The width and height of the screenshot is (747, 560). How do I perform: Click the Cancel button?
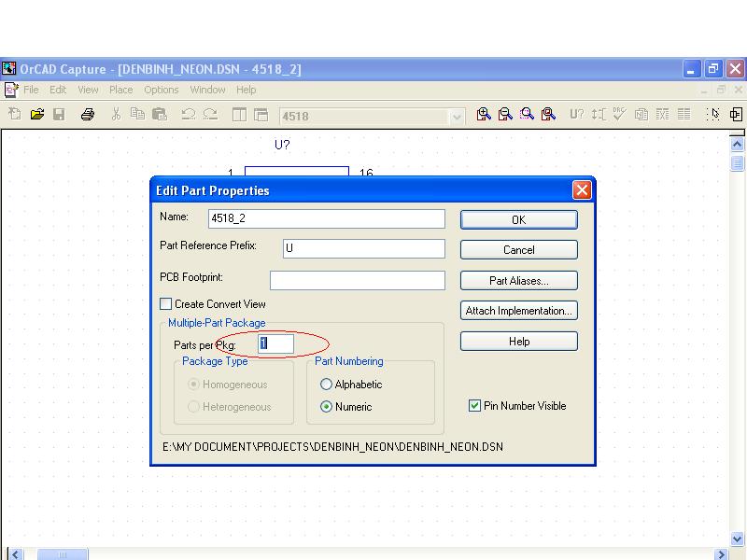coord(519,250)
